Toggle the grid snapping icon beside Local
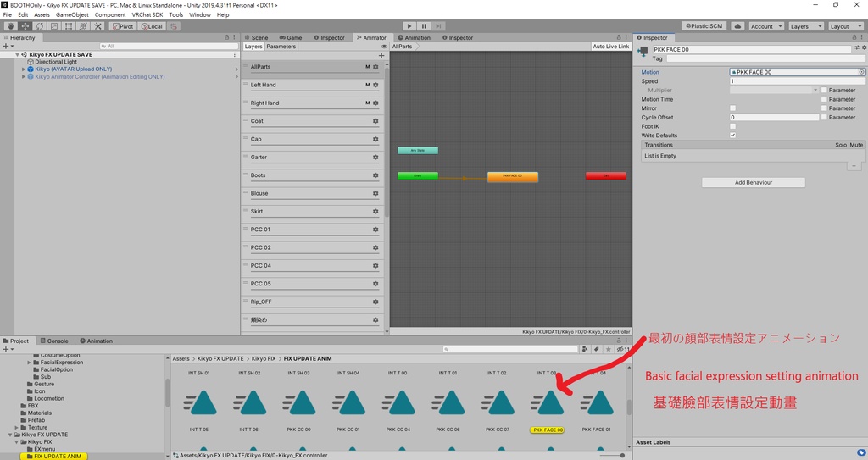This screenshot has width=868, height=460. pyautogui.click(x=174, y=26)
